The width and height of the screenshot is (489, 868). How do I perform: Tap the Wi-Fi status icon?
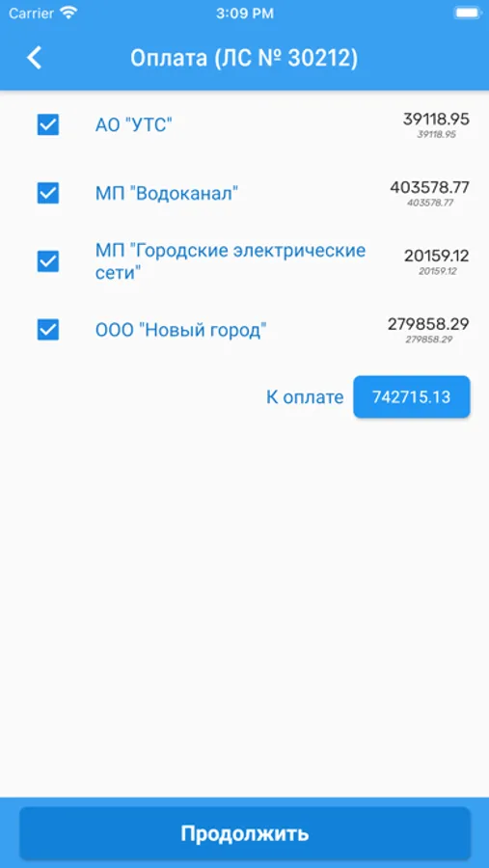(x=68, y=14)
